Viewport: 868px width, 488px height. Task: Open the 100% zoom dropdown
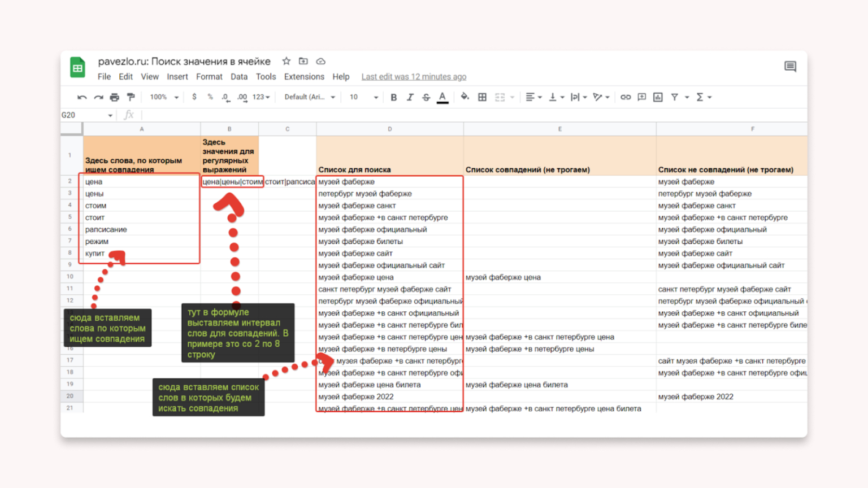pos(164,97)
